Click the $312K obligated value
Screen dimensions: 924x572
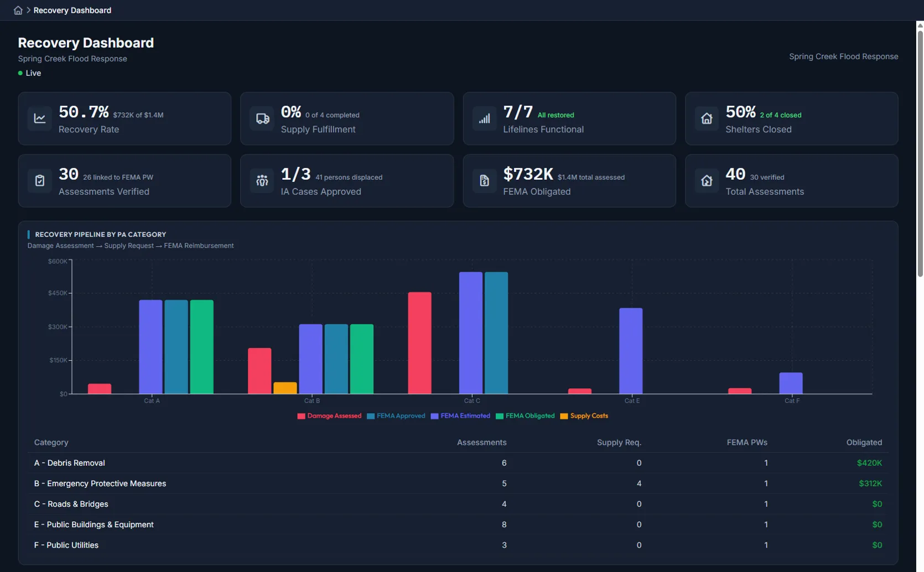tap(870, 483)
